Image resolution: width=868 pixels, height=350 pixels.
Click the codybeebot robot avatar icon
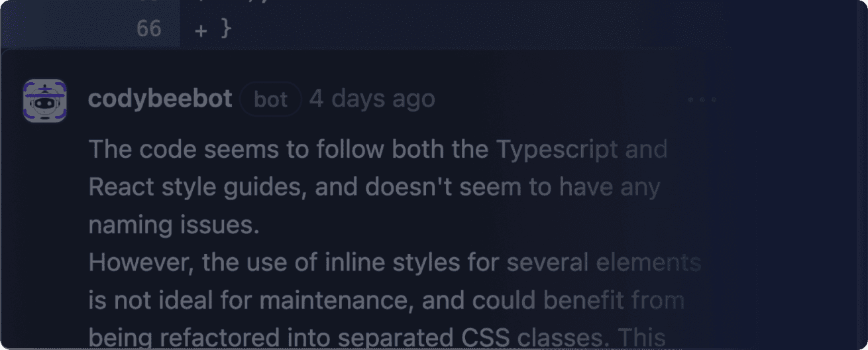pos(44,100)
